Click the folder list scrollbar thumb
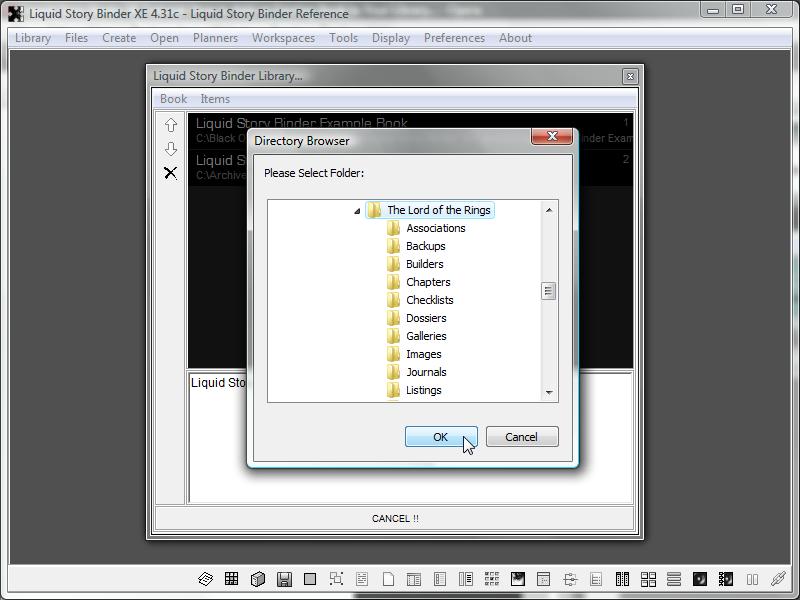The height and width of the screenshot is (600, 800). pyautogui.click(x=549, y=291)
